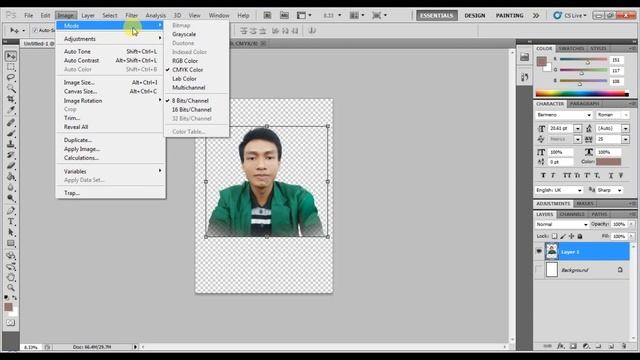The width and height of the screenshot is (640, 360).
Task: Select the Eraser tool
Action: coord(11,166)
